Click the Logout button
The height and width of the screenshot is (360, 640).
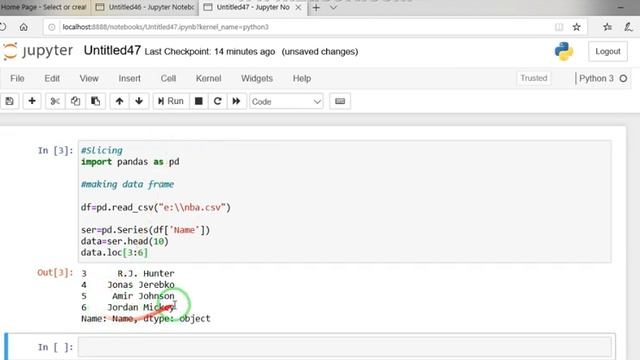coord(608,51)
